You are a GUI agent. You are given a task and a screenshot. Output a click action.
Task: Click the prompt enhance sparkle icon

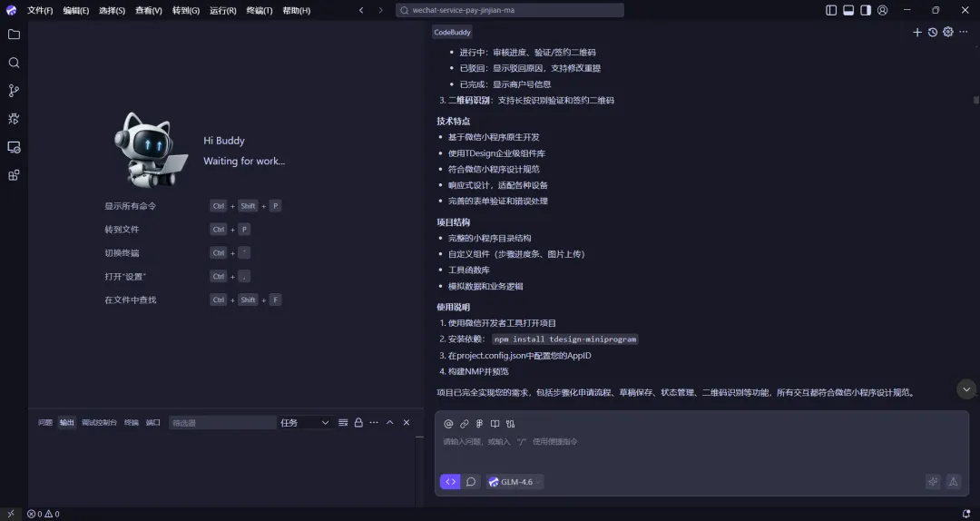(933, 482)
